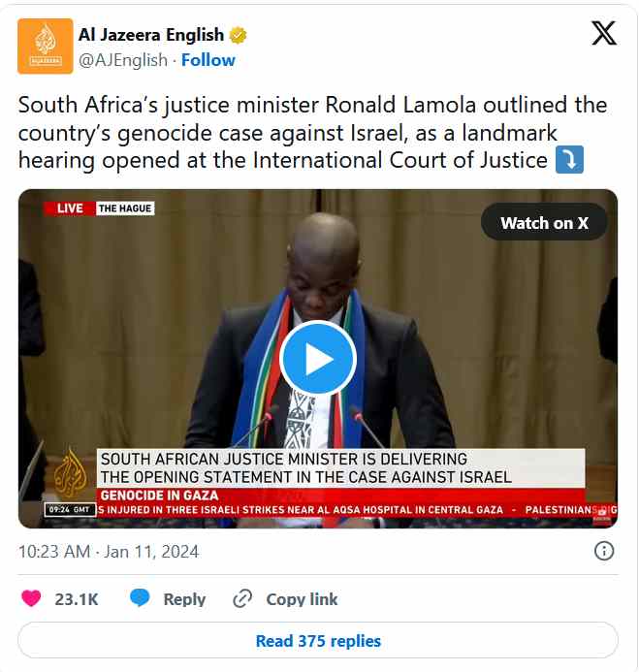Click the @AJEnglish handle
639x672 pixels.
[122, 60]
